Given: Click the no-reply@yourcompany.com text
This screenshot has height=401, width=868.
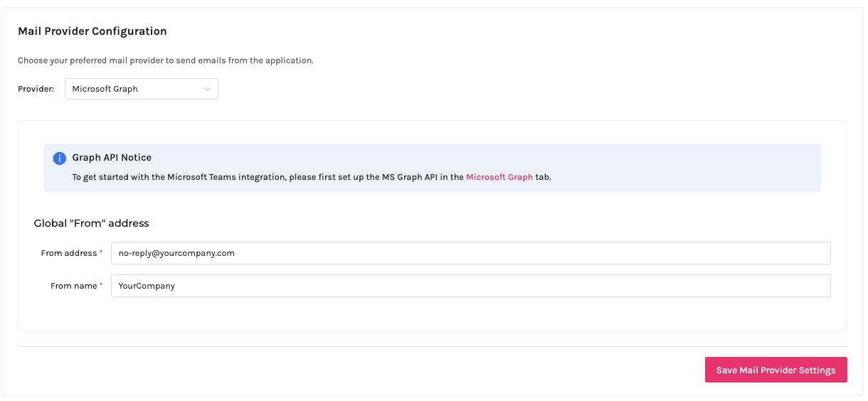Looking at the screenshot, I should coord(176,253).
